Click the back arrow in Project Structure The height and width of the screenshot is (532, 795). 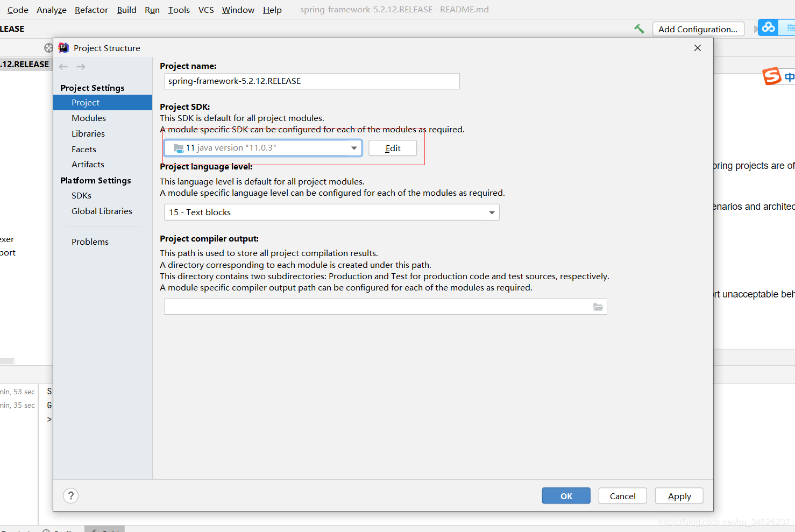[x=63, y=67]
